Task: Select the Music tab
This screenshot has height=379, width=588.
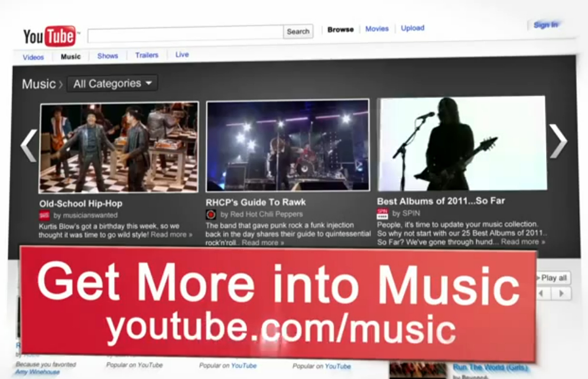Action: point(70,57)
